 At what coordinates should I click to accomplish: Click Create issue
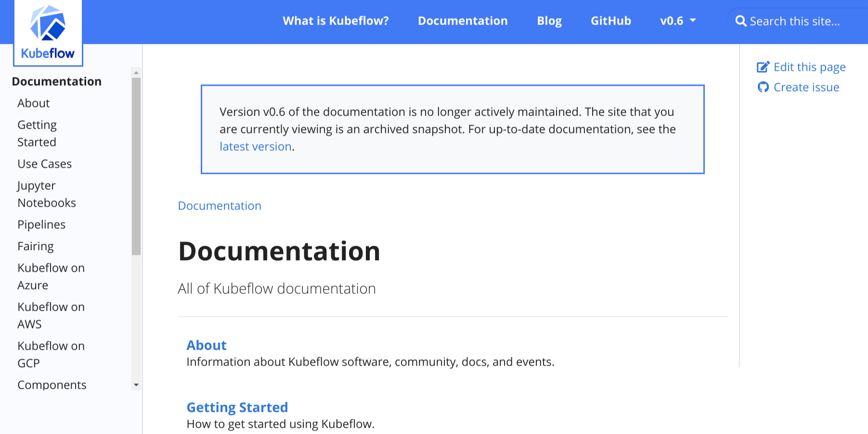806,87
